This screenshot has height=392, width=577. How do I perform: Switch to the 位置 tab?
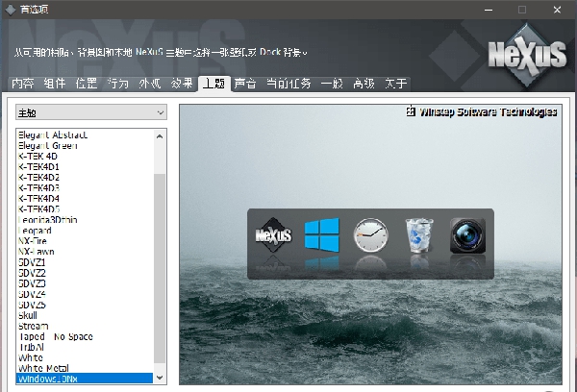[87, 84]
